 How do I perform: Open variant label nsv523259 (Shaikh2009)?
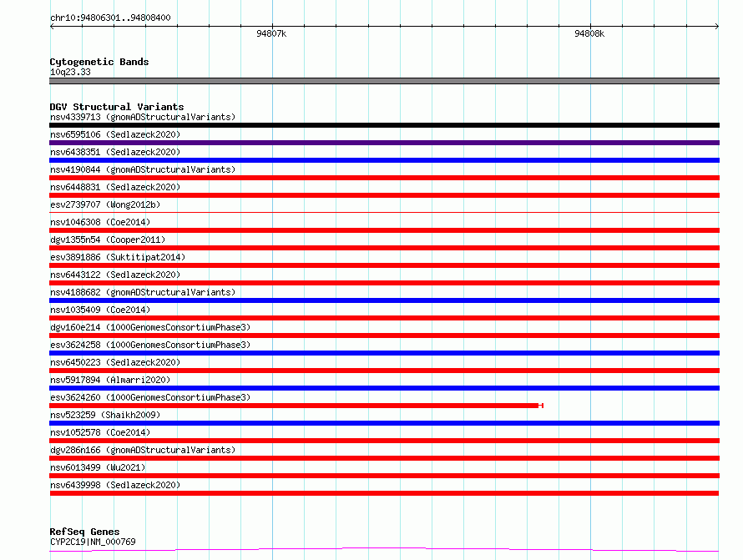(x=105, y=415)
